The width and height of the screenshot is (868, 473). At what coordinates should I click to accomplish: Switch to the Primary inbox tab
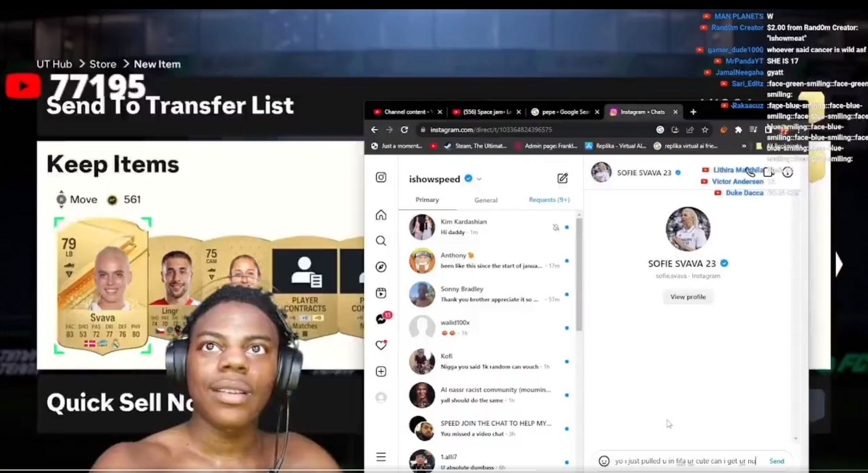427,199
